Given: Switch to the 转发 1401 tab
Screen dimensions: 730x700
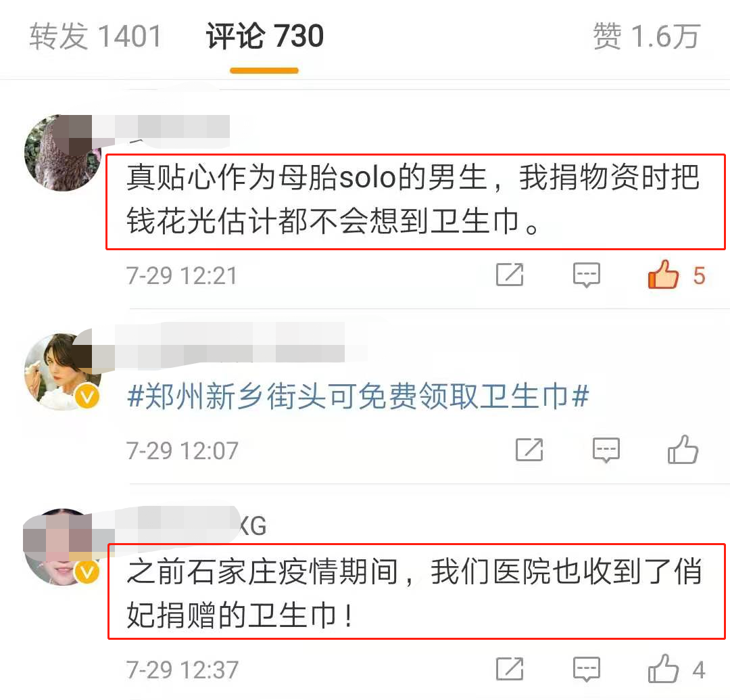Looking at the screenshot, I should point(95,36).
